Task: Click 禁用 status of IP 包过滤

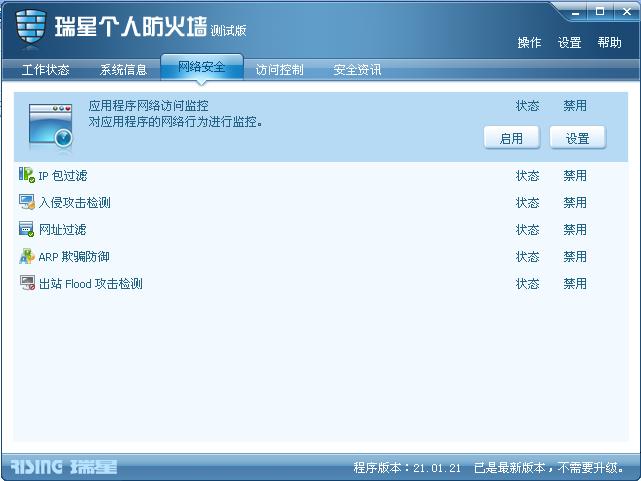Action: coord(575,176)
